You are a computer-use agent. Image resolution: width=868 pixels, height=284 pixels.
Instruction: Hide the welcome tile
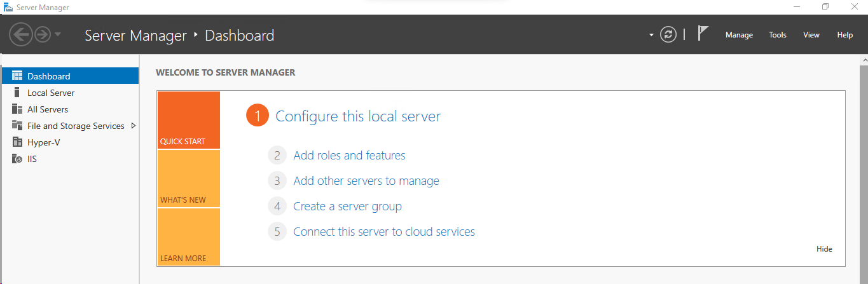click(x=824, y=249)
